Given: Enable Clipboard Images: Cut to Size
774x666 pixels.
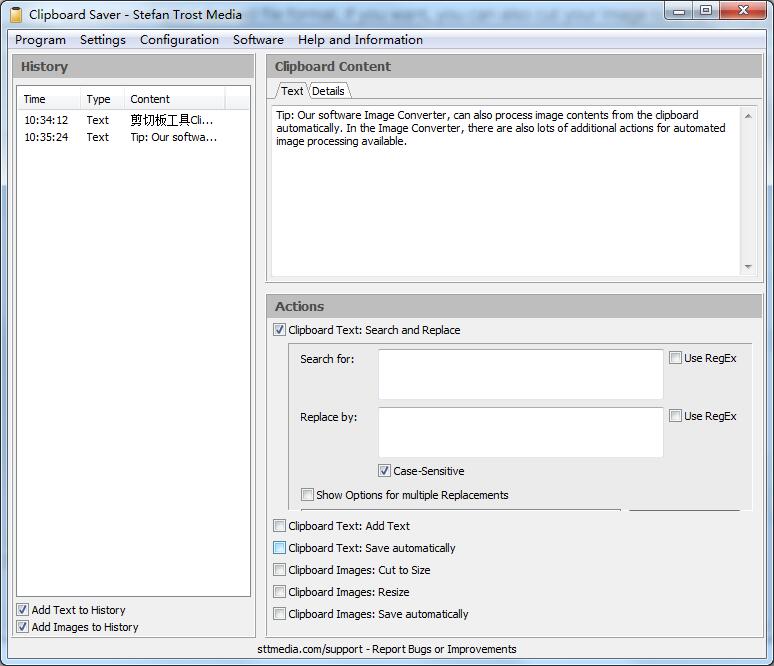Looking at the screenshot, I should coord(279,570).
